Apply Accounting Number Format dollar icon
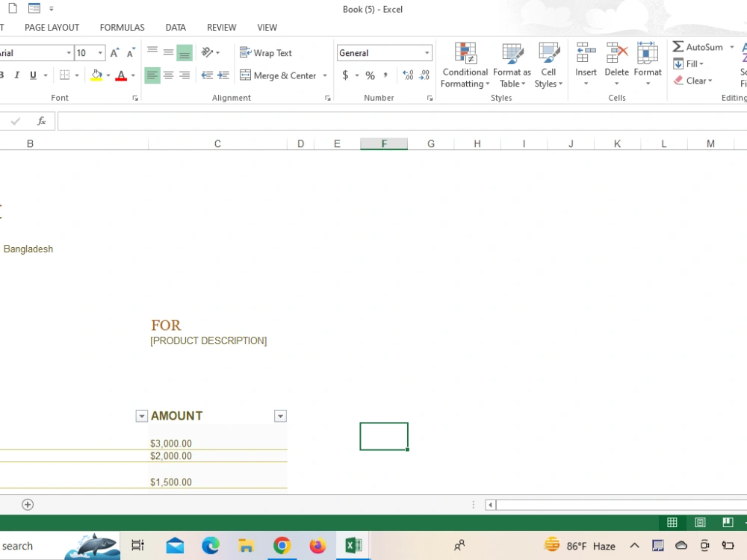Screen dimensions: 747x560 345,75
